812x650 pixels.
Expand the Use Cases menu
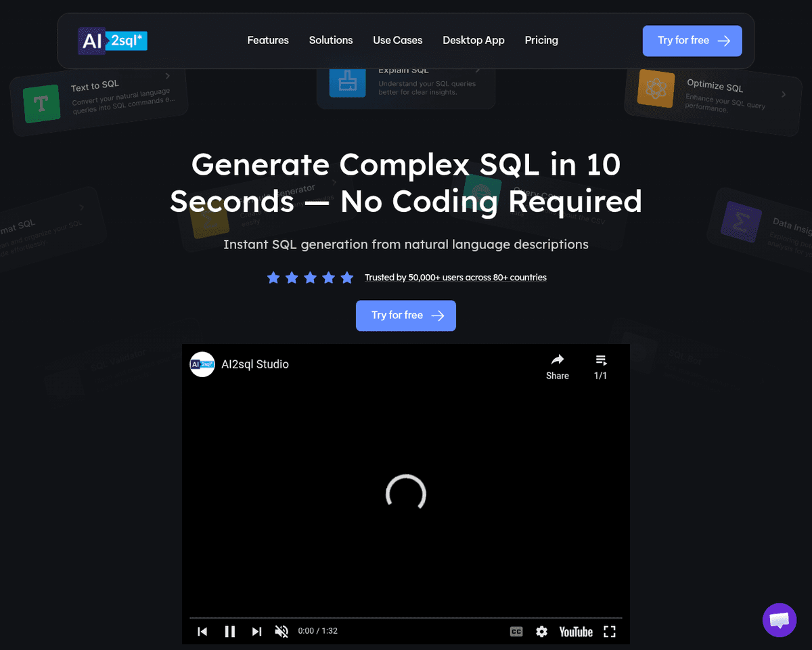397,41
